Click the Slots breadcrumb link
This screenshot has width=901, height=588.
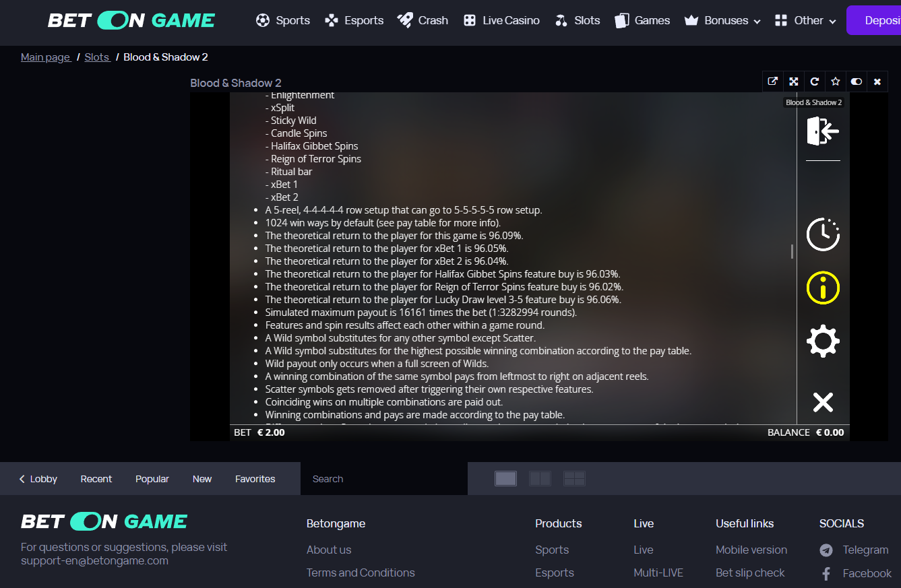point(97,57)
